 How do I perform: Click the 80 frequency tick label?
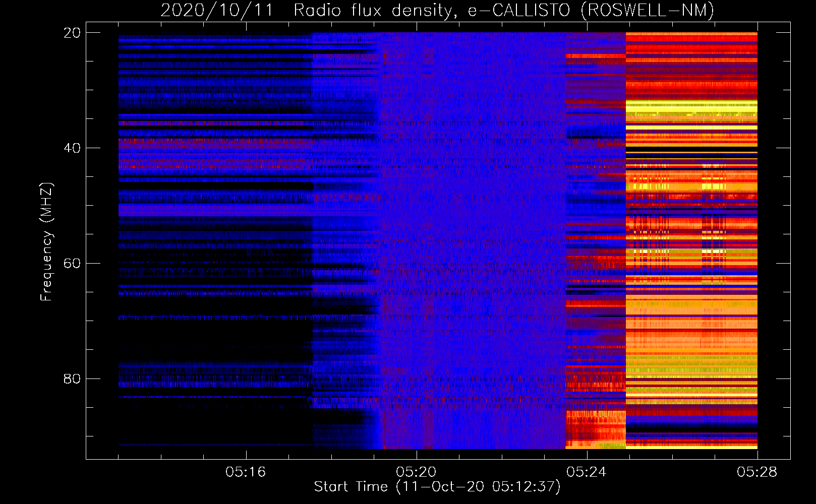[72, 379]
